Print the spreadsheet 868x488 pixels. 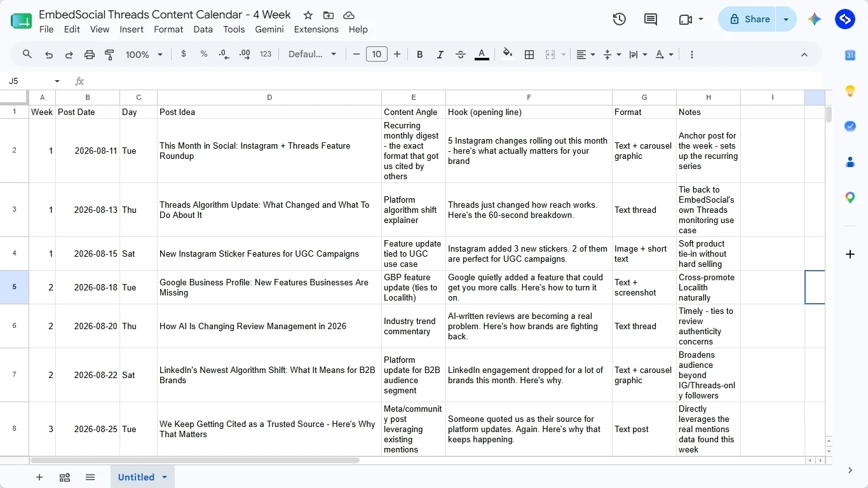90,55
